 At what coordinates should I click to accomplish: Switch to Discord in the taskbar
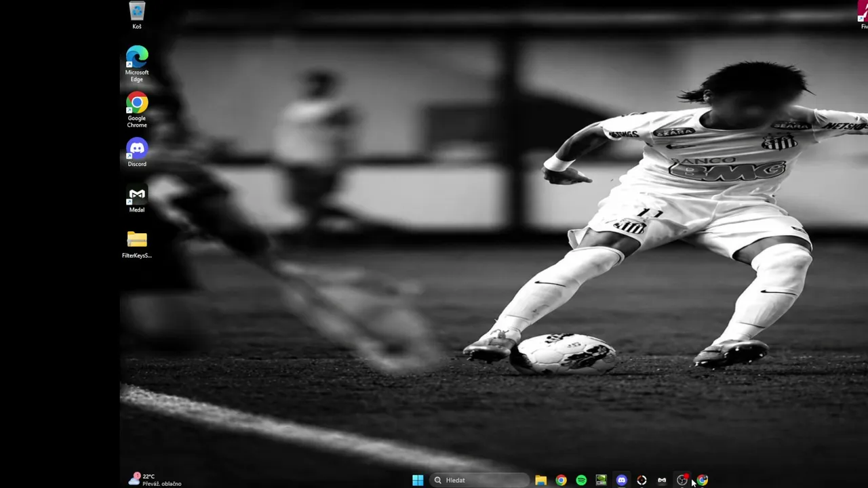tap(621, 480)
